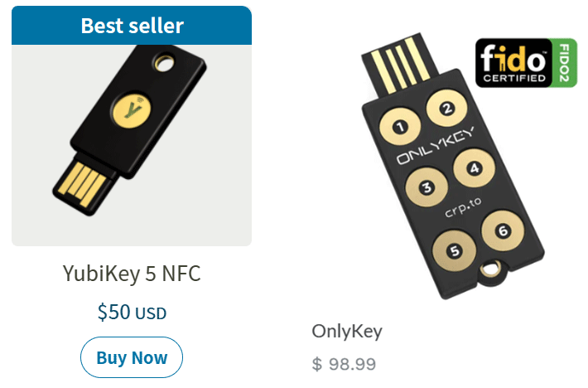Screen dimensions: 588x388
Task: Click the YubiKey keyring hole
Action: (164, 63)
